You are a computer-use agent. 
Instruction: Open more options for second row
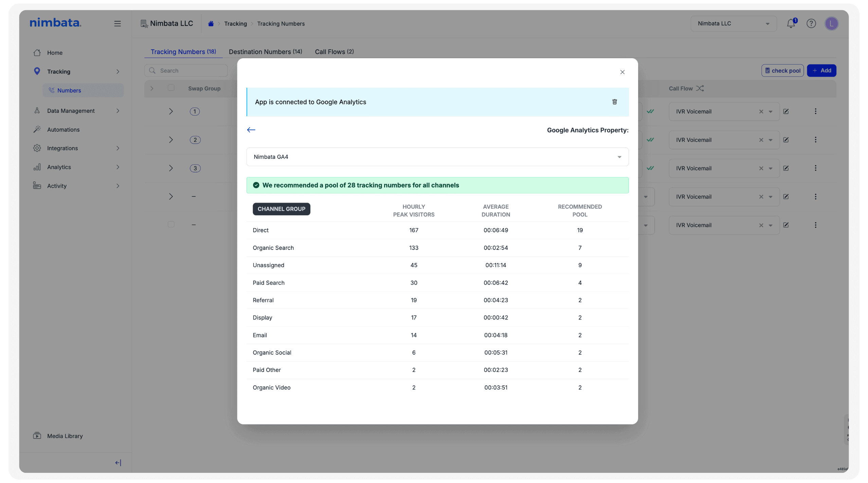(815, 140)
